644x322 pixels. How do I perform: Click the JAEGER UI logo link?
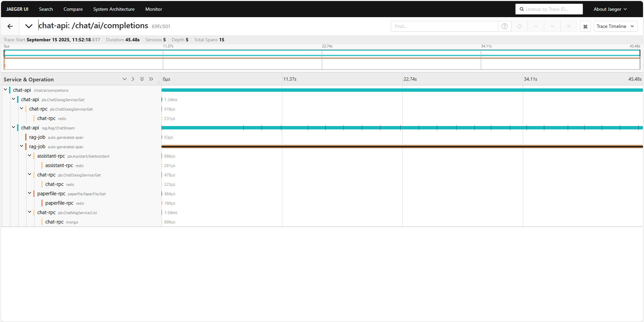coord(17,9)
